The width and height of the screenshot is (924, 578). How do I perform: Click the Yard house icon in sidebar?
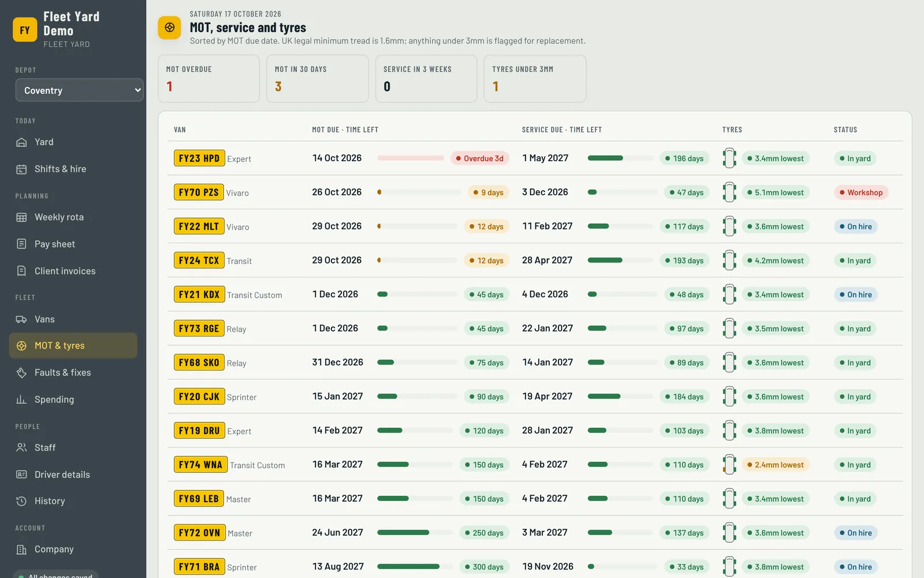[x=21, y=142]
